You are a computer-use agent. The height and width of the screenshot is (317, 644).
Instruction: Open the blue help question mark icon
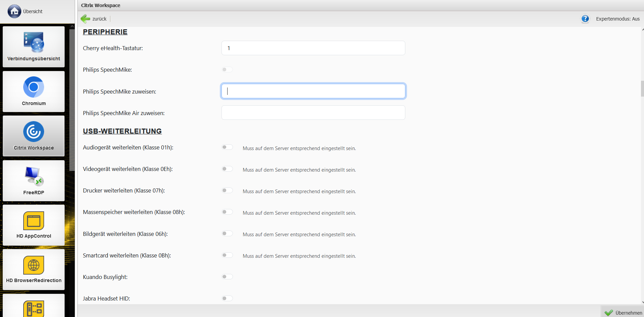click(585, 19)
